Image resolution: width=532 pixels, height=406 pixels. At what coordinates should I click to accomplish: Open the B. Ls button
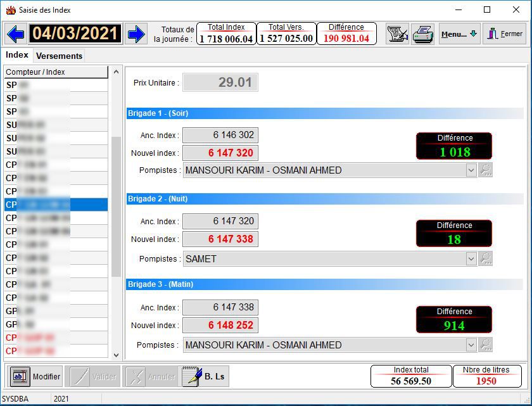click(x=204, y=376)
